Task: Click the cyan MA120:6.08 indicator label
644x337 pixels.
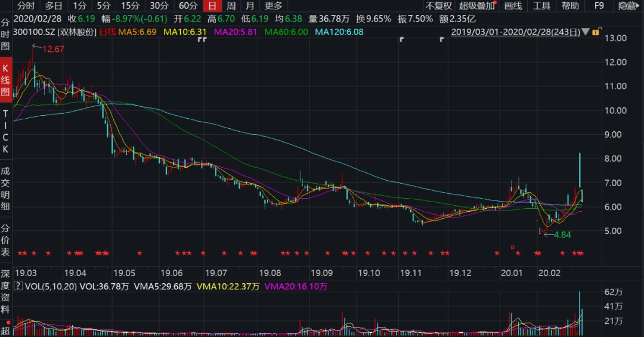Action: pos(338,32)
